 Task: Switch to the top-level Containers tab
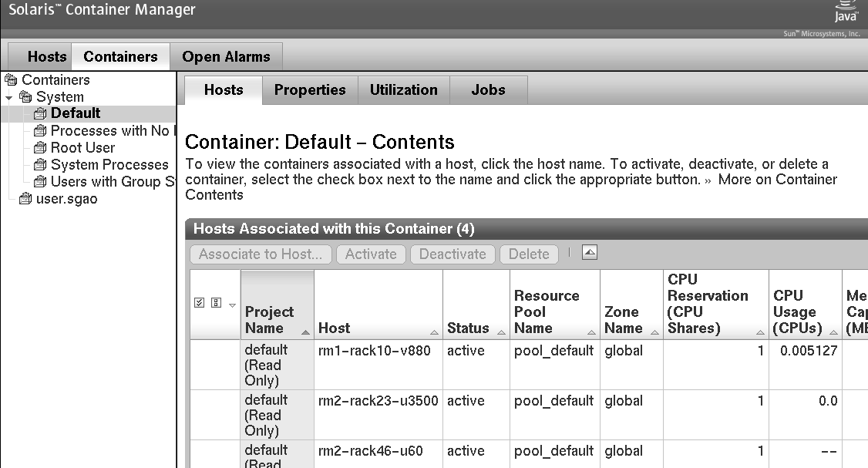point(121,57)
